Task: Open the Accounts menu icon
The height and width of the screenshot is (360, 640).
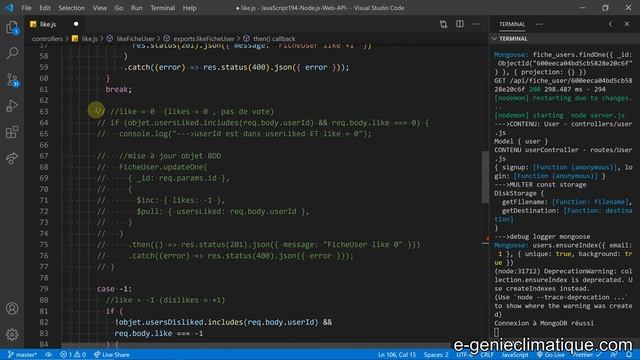Action: pos(12,308)
